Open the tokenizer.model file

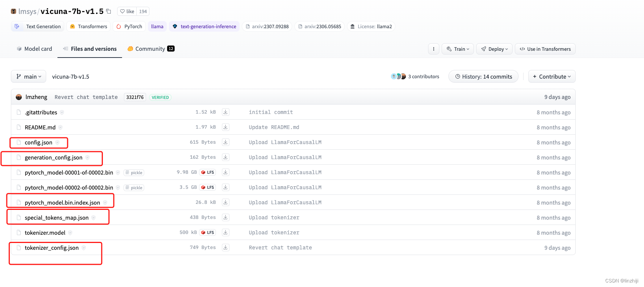(45, 232)
